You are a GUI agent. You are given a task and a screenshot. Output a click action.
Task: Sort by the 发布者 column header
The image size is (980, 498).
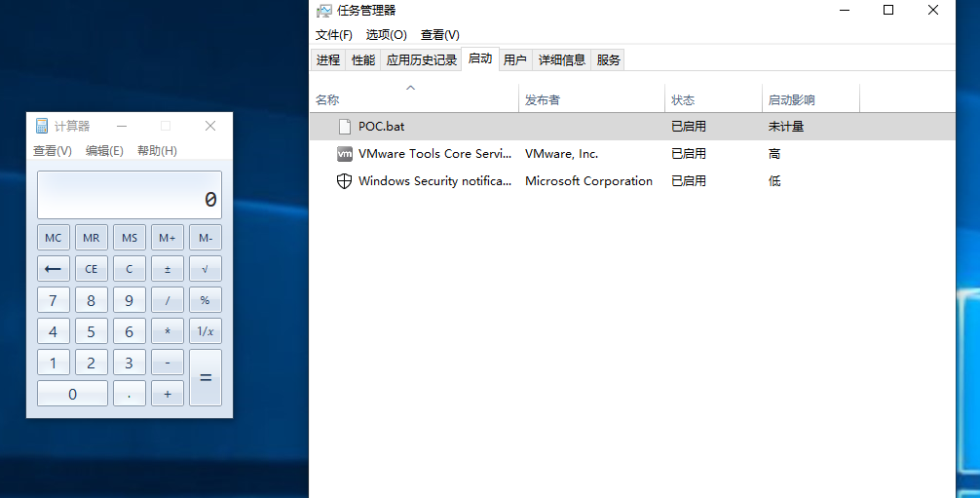coord(592,98)
